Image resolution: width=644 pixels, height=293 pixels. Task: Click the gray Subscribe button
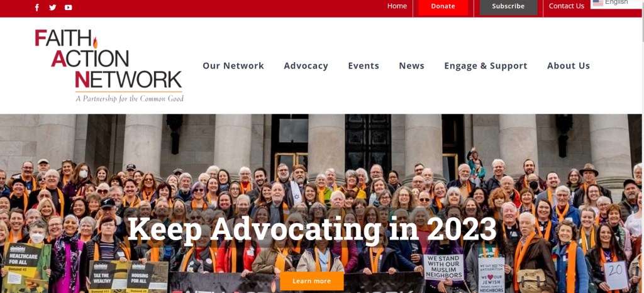[x=508, y=6]
